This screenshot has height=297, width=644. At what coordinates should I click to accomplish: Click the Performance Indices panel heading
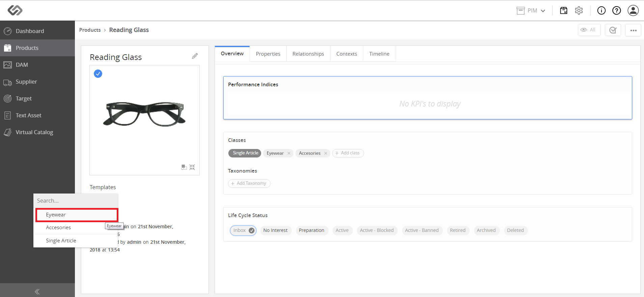point(253,85)
